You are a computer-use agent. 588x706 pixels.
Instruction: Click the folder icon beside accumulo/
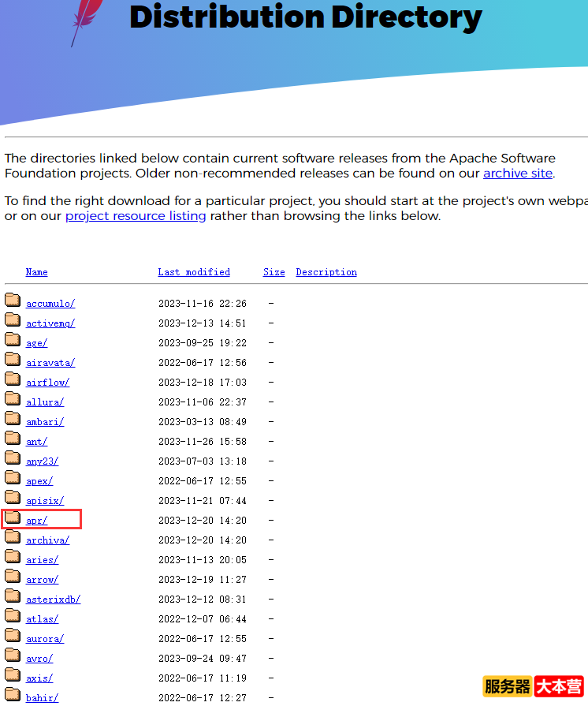click(x=13, y=300)
